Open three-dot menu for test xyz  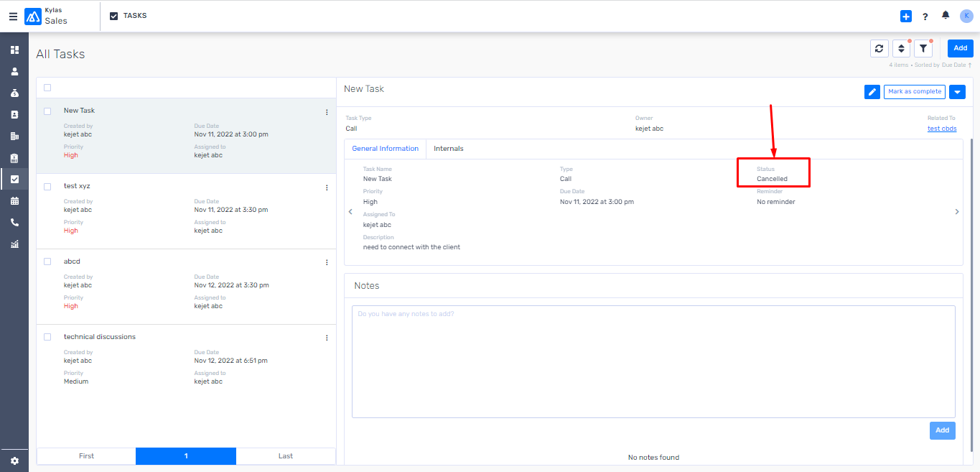(327, 188)
